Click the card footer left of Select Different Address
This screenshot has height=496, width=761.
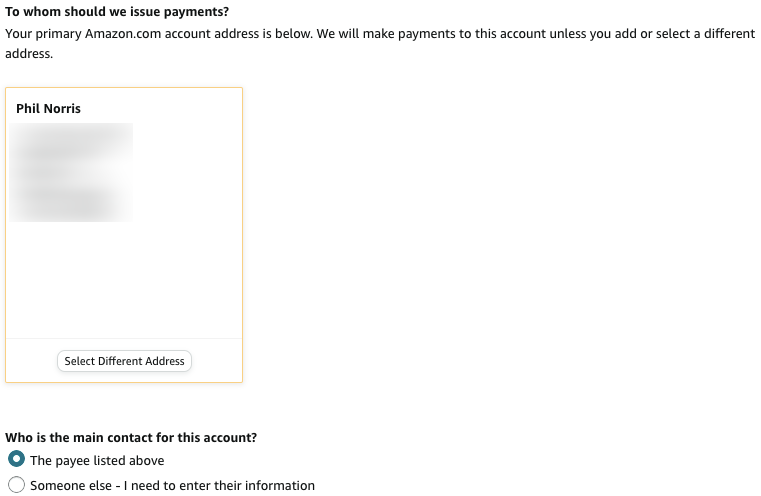32,361
